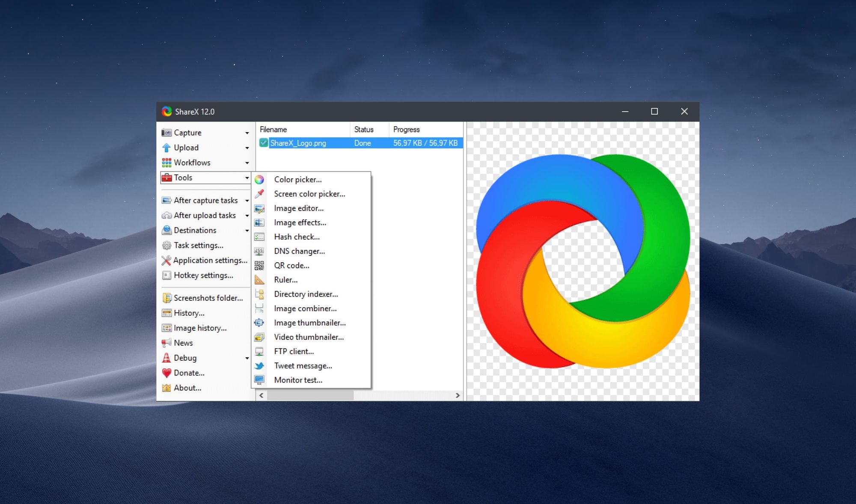Click the Tweet message bird icon
The width and height of the screenshot is (856, 504).
259,366
